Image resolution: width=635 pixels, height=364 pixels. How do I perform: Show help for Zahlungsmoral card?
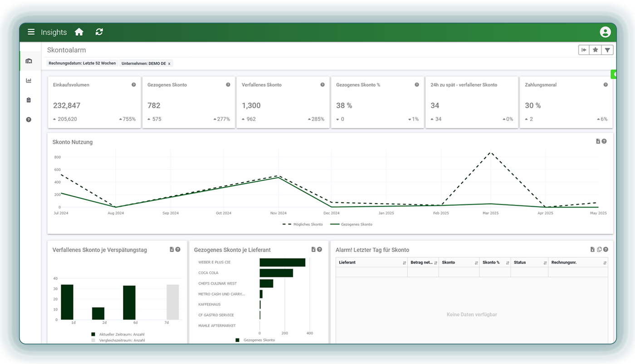pos(606,85)
